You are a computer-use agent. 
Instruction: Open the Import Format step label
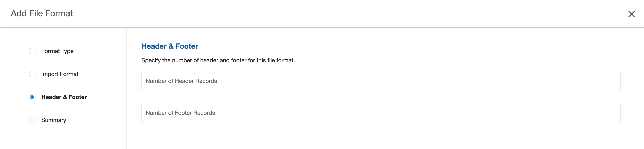60,74
